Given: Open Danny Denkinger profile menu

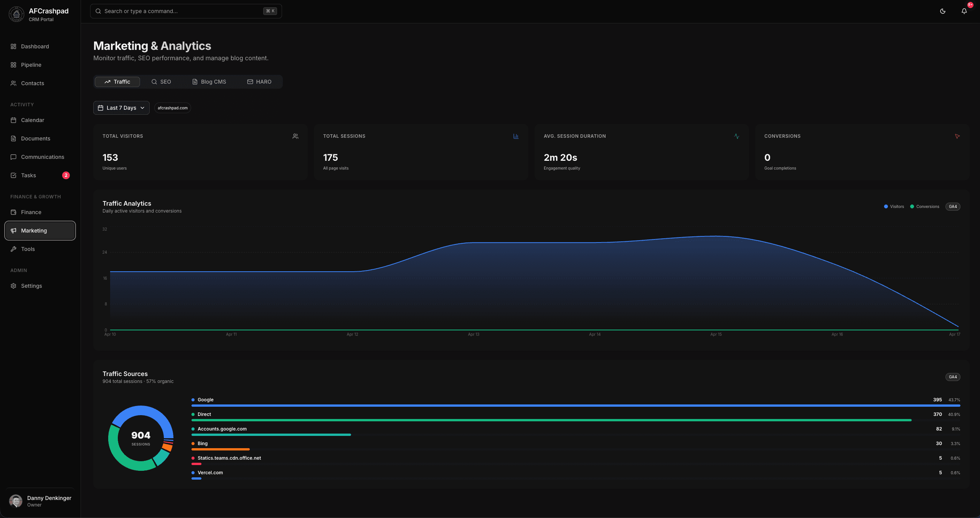Looking at the screenshot, I should 40,501.
